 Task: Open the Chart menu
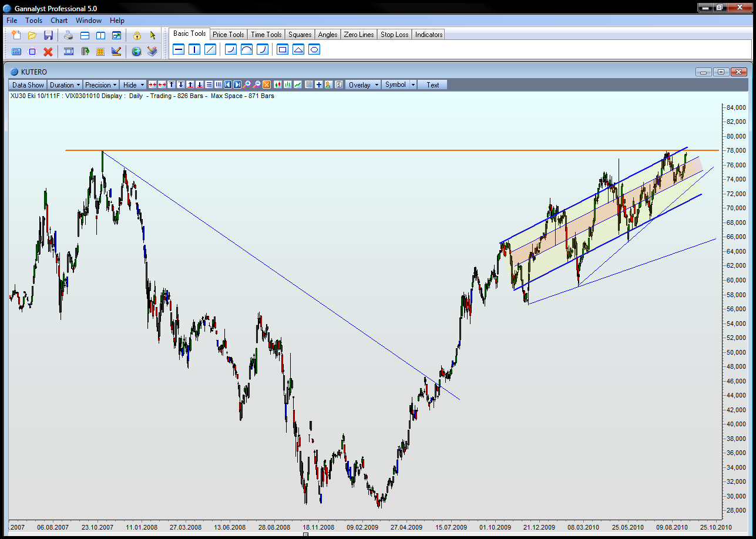pyautogui.click(x=59, y=21)
